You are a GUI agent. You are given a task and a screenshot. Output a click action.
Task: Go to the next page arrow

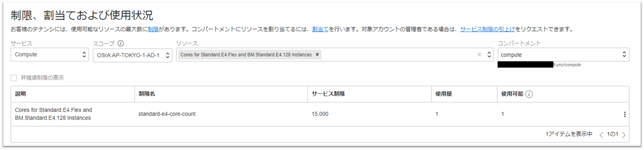pos(623,135)
